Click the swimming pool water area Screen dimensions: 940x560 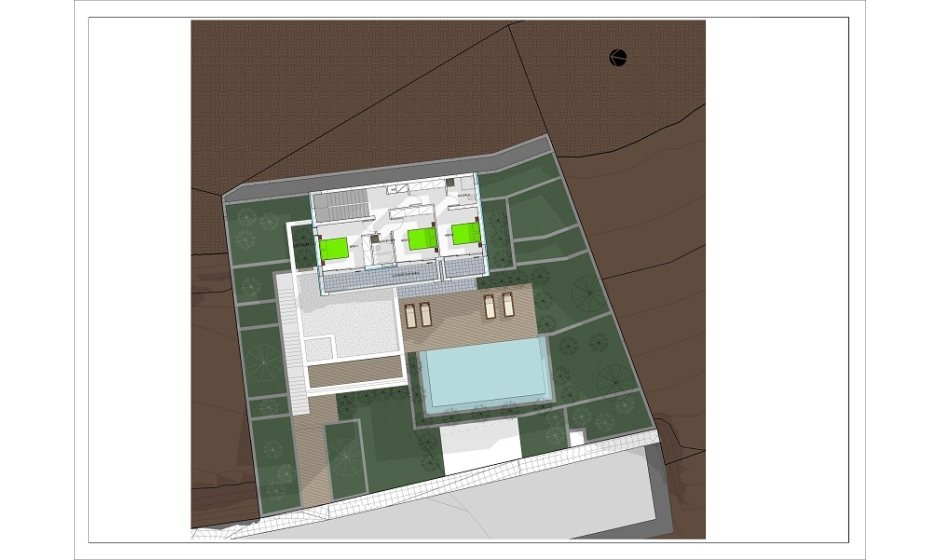[x=482, y=371]
